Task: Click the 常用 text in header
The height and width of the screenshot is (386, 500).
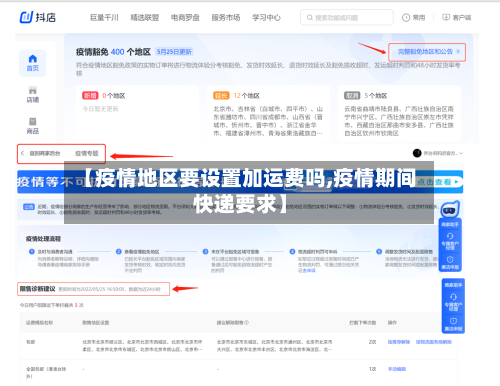Action: click(x=419, y=18)
